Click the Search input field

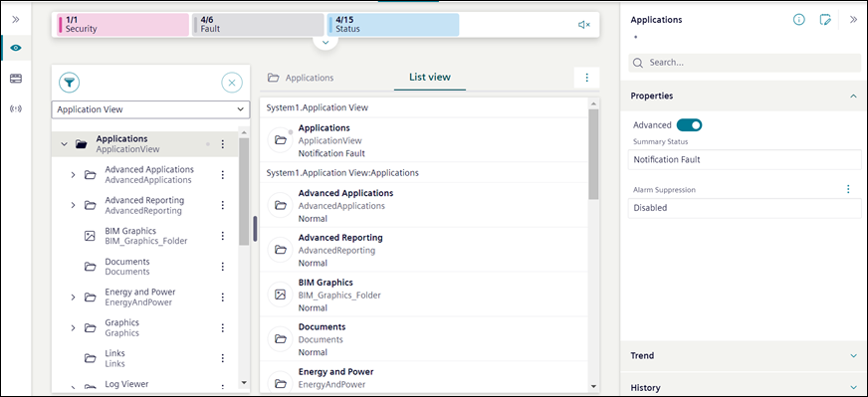click(745, 63)
